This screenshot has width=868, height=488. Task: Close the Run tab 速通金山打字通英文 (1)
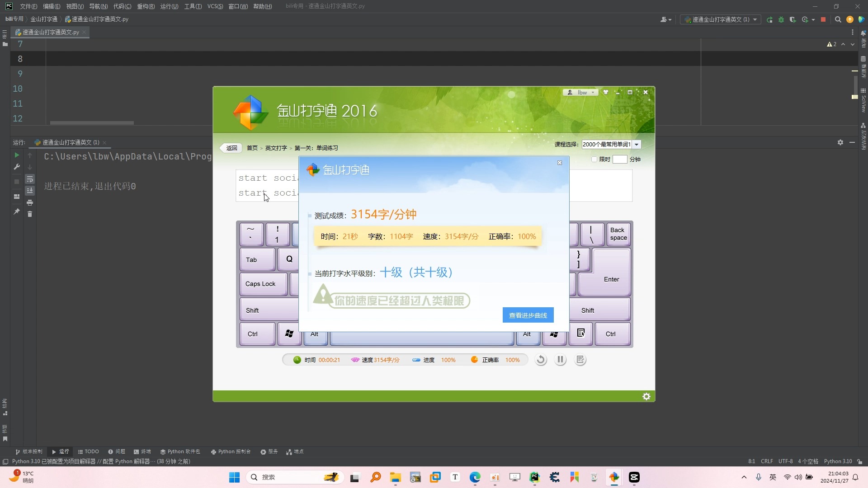[104, 142]
